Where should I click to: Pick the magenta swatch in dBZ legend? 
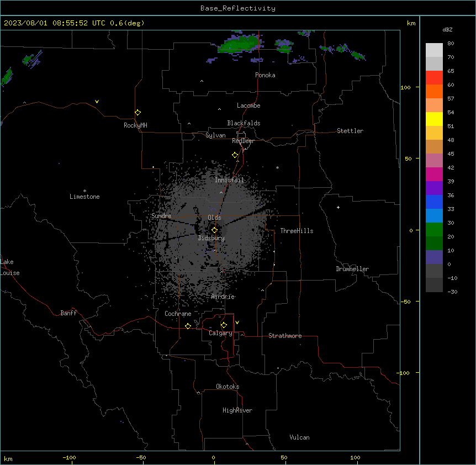coord(434,174)
